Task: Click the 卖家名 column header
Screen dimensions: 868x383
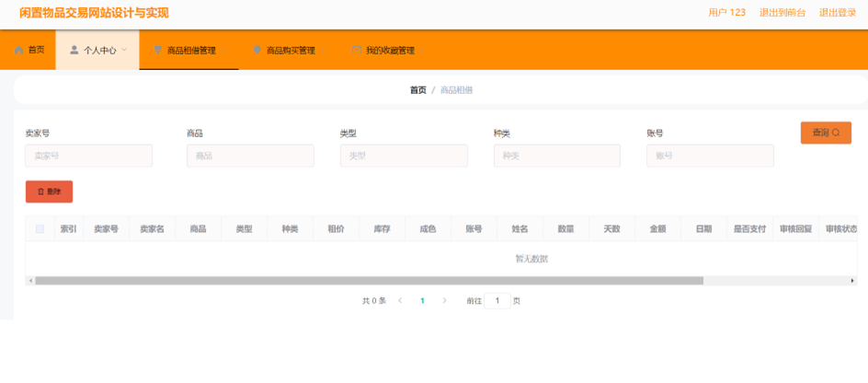Action: pyautogui.click(x=152, y=229)
